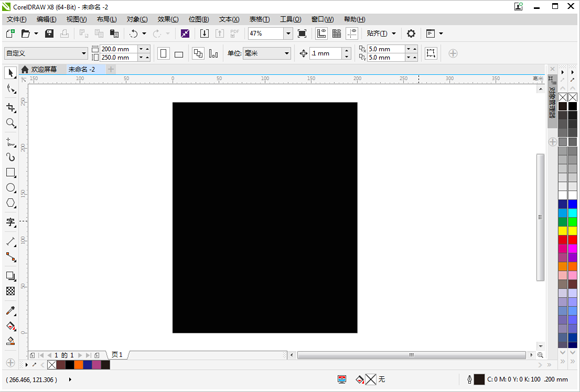Select the Interactive Fill tool

click(x=11, y=326)
